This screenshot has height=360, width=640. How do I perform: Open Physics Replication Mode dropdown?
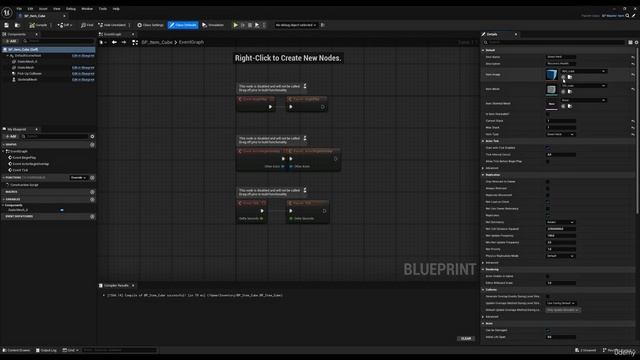[x=560, y=256]
